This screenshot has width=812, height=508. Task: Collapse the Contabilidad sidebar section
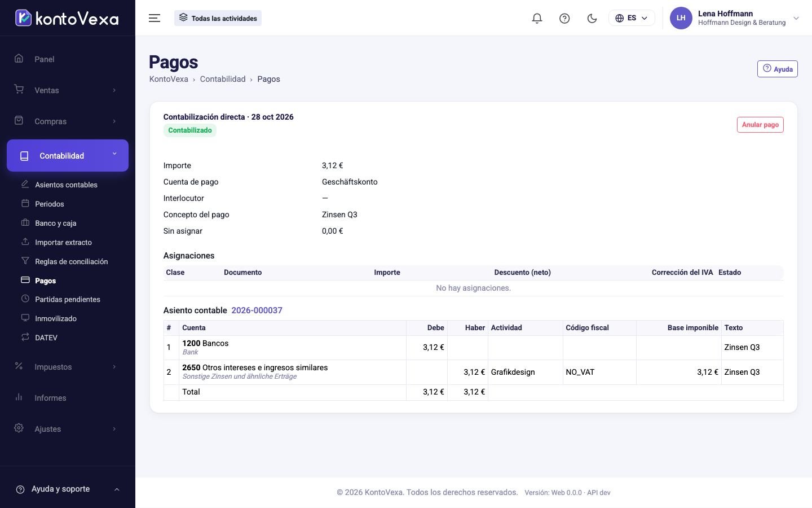68,156
